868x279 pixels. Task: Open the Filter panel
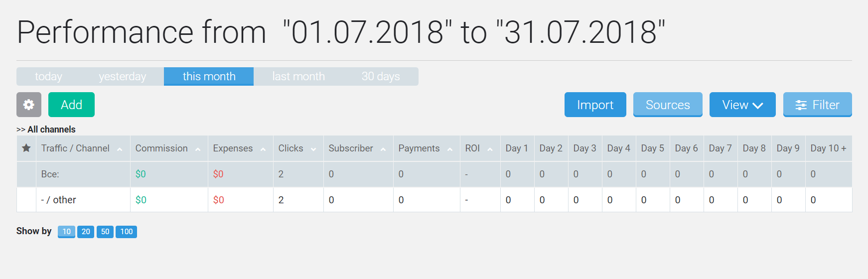click(817, 105)
